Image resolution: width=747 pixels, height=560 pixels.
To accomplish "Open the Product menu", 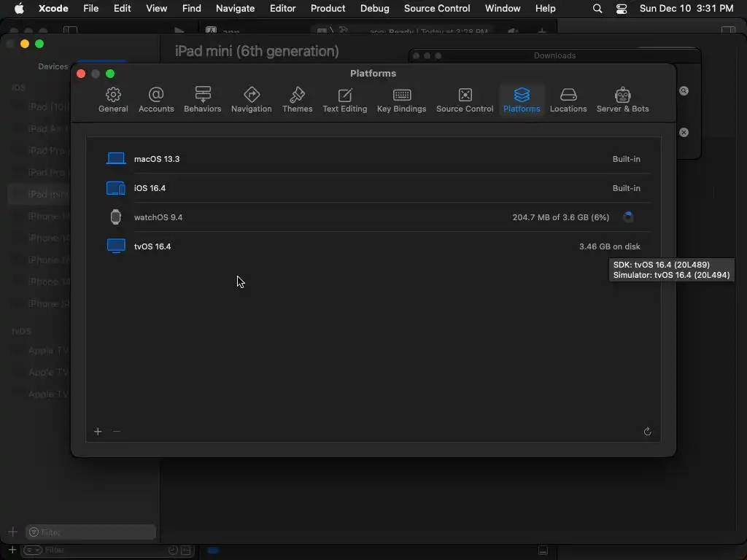I will click(328, 8).
